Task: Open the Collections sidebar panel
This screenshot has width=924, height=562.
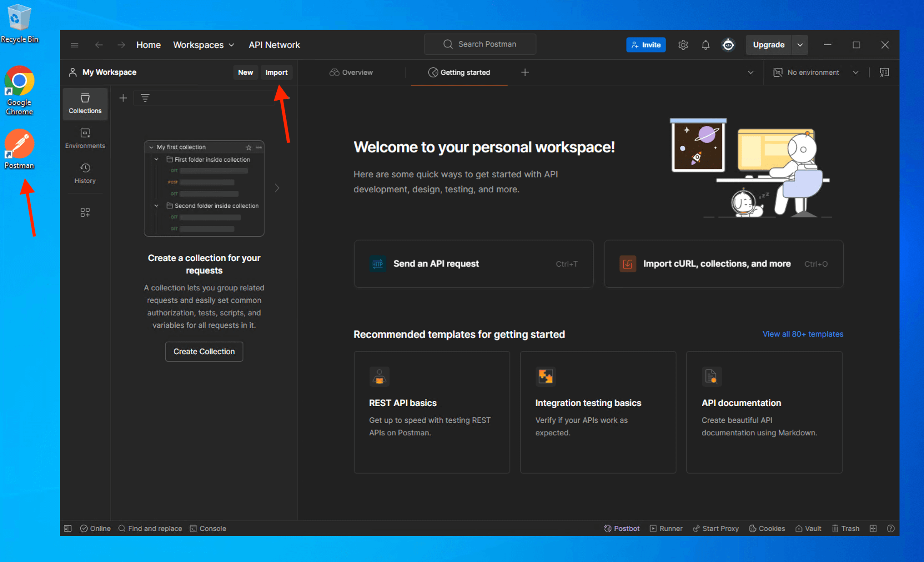Action: point(85,103)
